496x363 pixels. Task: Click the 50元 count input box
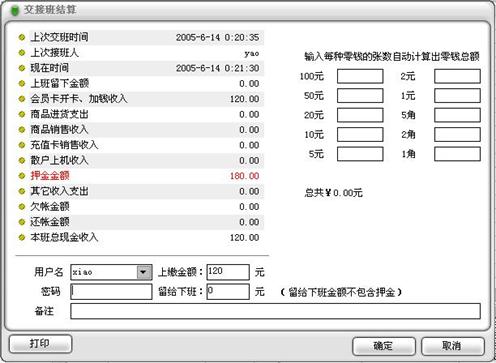[x=360, y=96]
